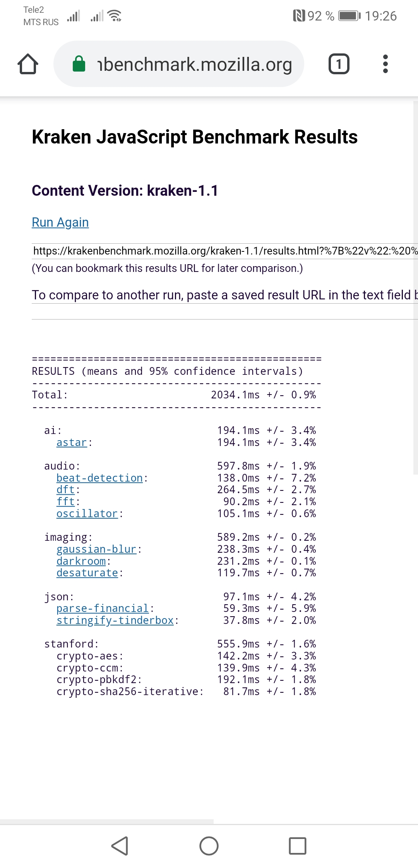Follow the stringify-tinderbox link
This screenshot has height=868, width=418.
(115, 620)
